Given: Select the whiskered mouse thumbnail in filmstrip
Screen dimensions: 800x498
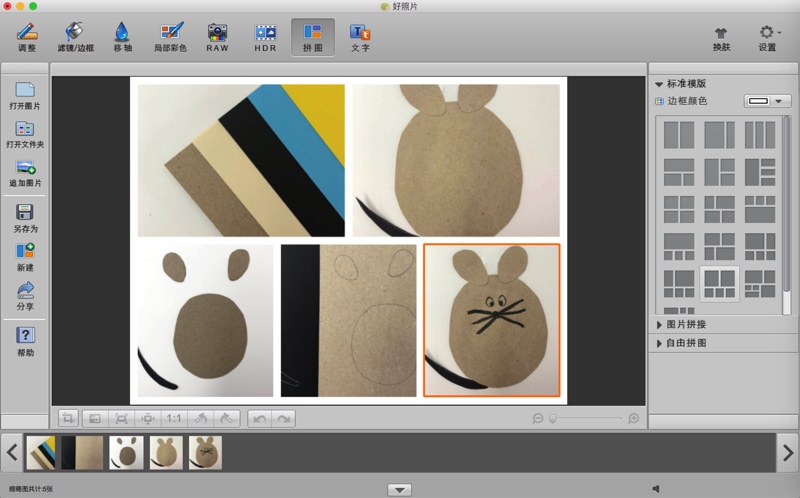Looking at the screenshot, I should (206, 452).
